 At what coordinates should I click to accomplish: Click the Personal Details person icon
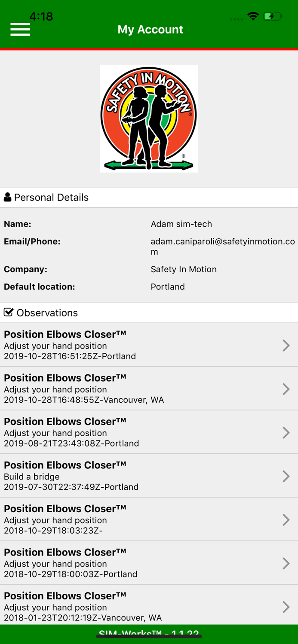click(8, 197)
